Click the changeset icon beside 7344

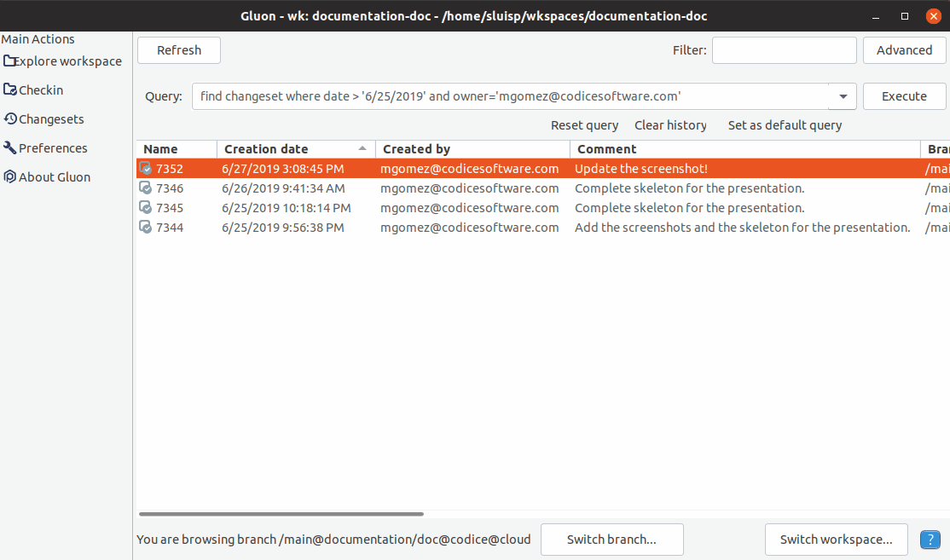tap(145, 227)
